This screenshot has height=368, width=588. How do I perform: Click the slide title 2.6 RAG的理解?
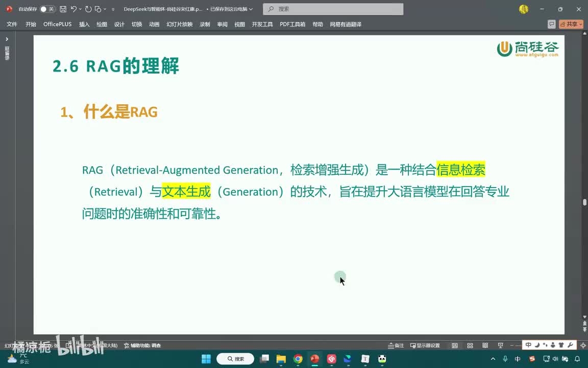tap(116, 66)
